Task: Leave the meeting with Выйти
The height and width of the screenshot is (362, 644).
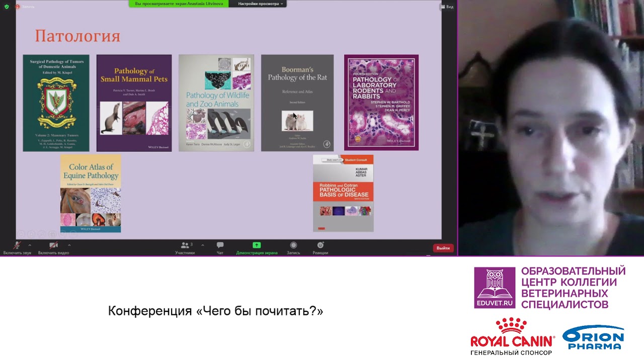Action: [x=443, y=248]
